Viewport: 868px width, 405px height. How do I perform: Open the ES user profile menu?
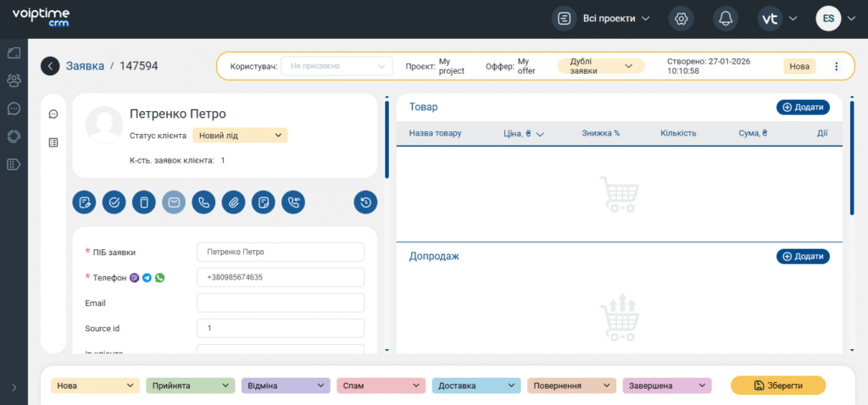point(836,19)
